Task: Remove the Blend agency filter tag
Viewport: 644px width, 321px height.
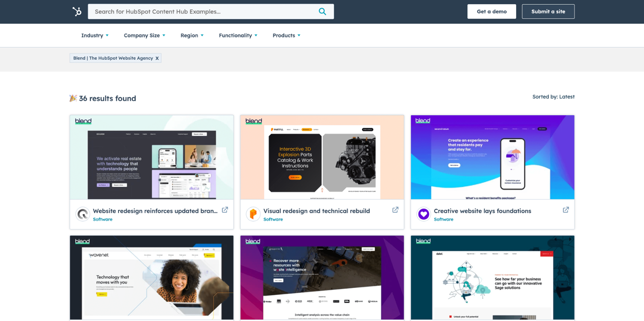Action: coord(157,58)
